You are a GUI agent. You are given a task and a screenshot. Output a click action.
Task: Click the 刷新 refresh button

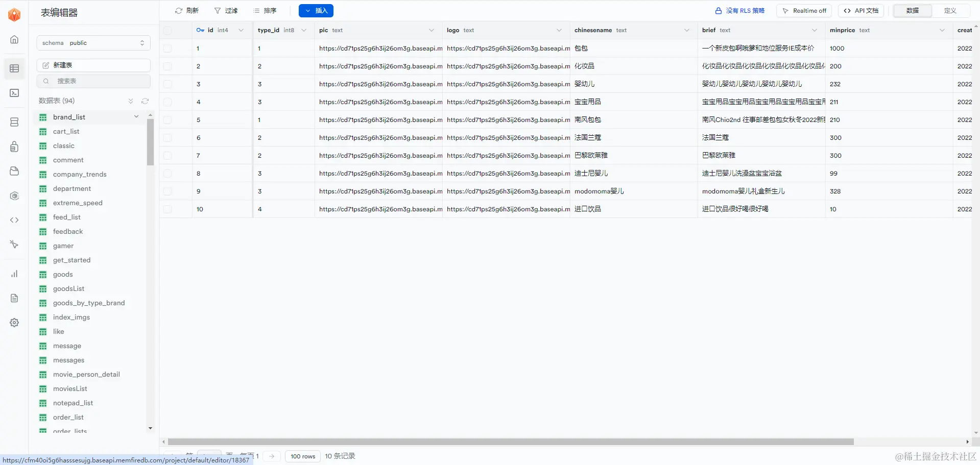coord(186,11)
